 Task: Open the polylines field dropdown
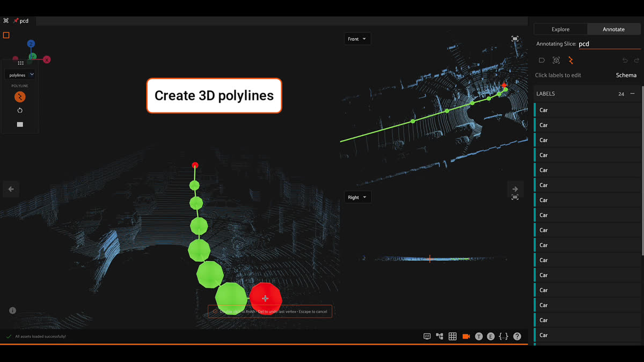tap(20, 75)
